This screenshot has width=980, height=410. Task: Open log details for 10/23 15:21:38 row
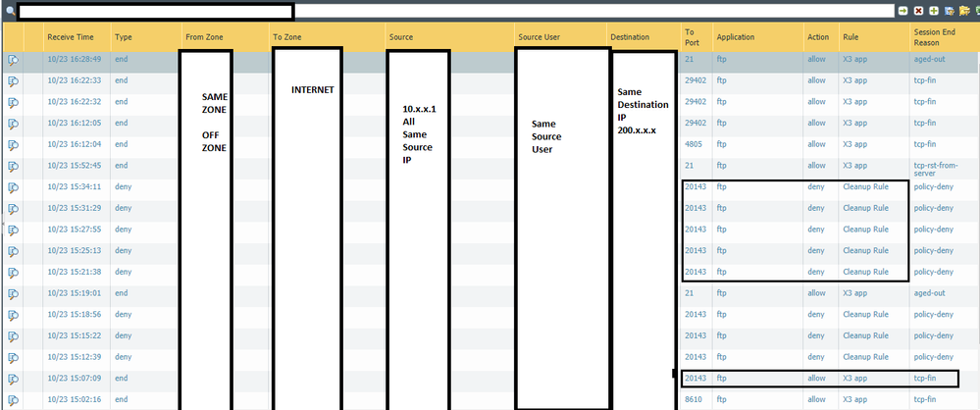(13, 272)
